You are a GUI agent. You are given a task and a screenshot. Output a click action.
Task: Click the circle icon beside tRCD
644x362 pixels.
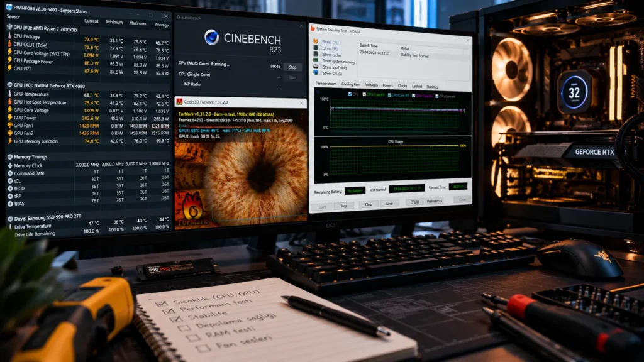(10, 189)
